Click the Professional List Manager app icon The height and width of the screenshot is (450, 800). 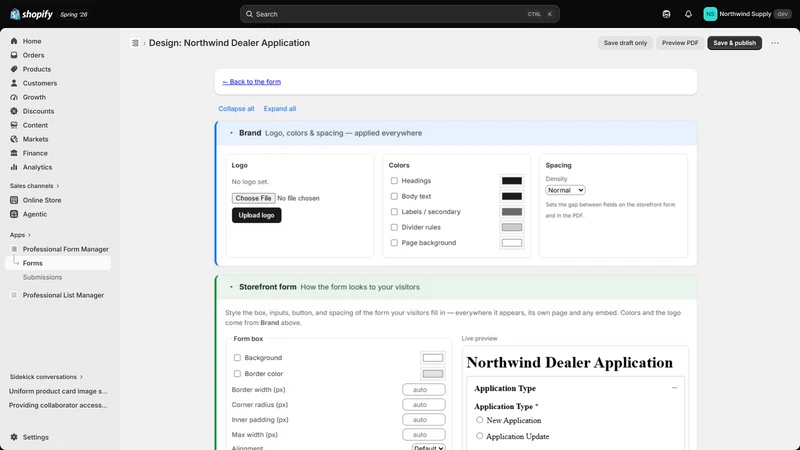pyautogui.click(x=14, y=295)
